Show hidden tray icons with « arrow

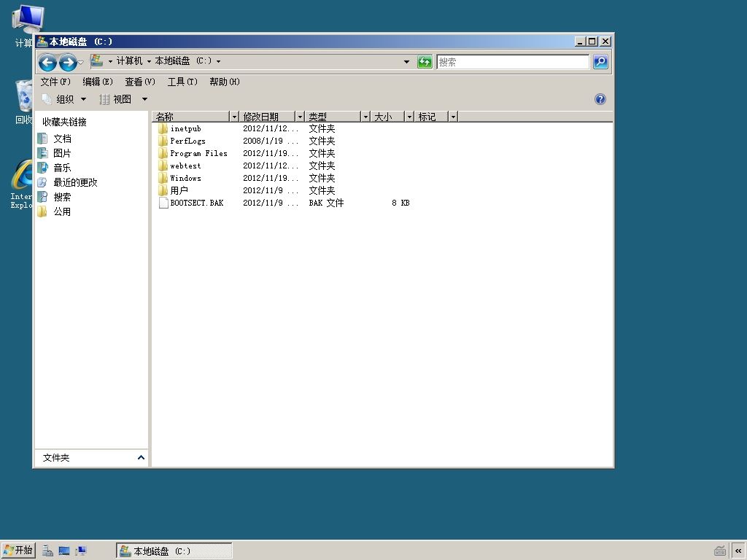[738, 551]
